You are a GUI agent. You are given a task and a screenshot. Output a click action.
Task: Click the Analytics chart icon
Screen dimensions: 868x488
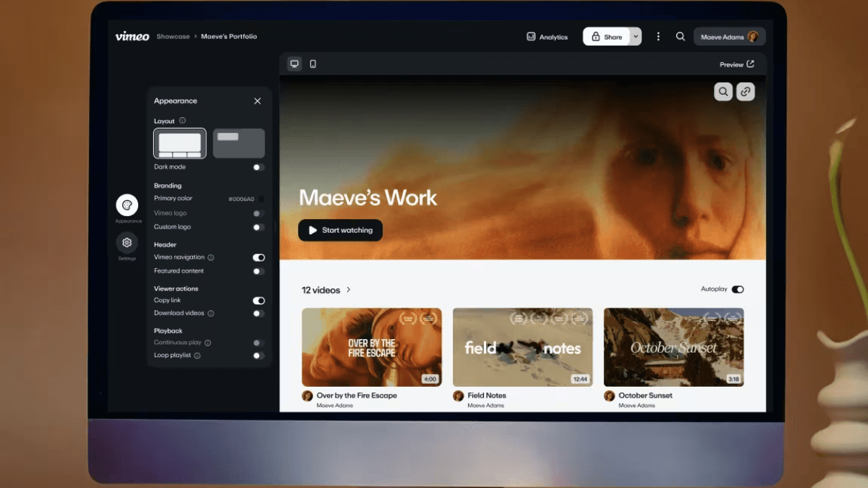coord(531,37)
